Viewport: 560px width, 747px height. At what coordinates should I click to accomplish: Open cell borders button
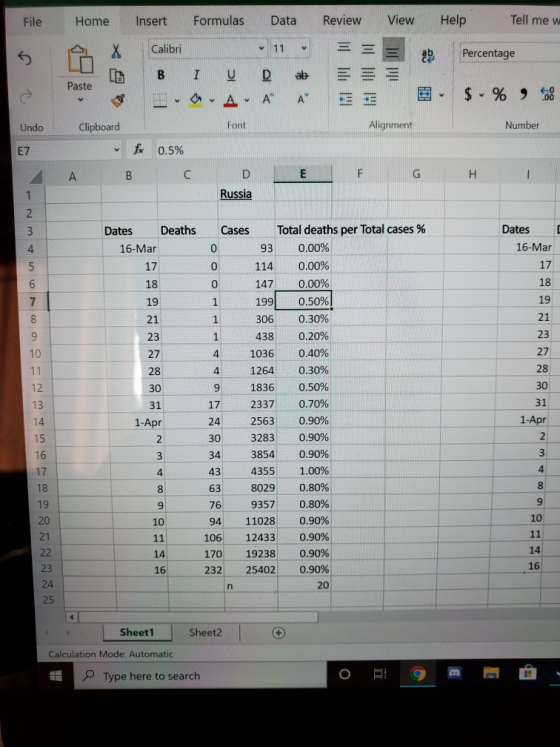click(160, 100)
